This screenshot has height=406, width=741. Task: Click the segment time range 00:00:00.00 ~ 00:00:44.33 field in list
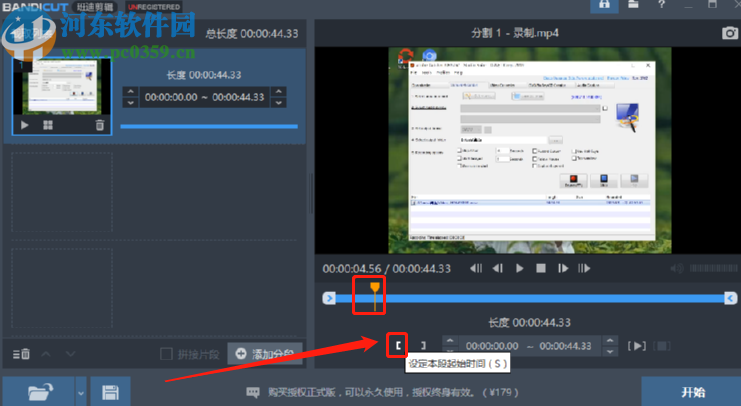[x=204, y=97]
